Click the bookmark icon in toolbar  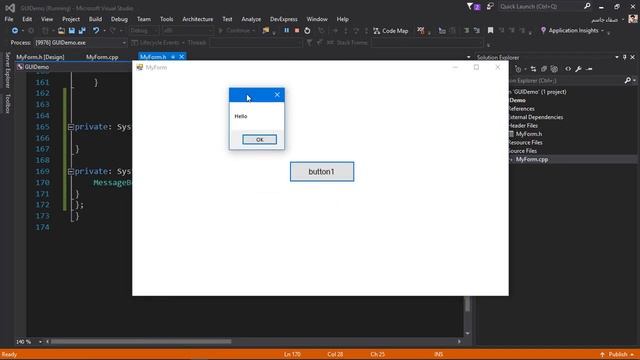click(x=491, y=31)
